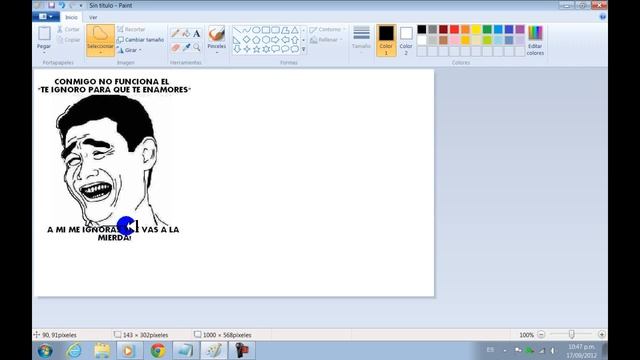Activate Color 2 background box

point(406,40)
